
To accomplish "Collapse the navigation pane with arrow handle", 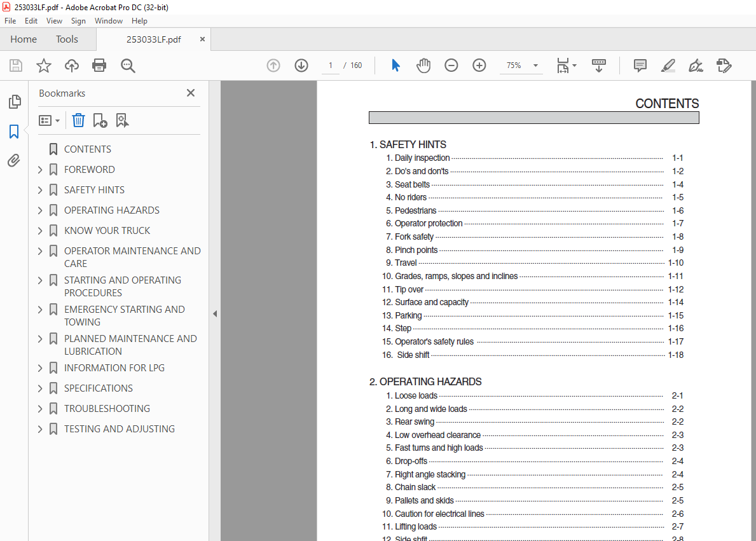I will [x=215, y=314].
